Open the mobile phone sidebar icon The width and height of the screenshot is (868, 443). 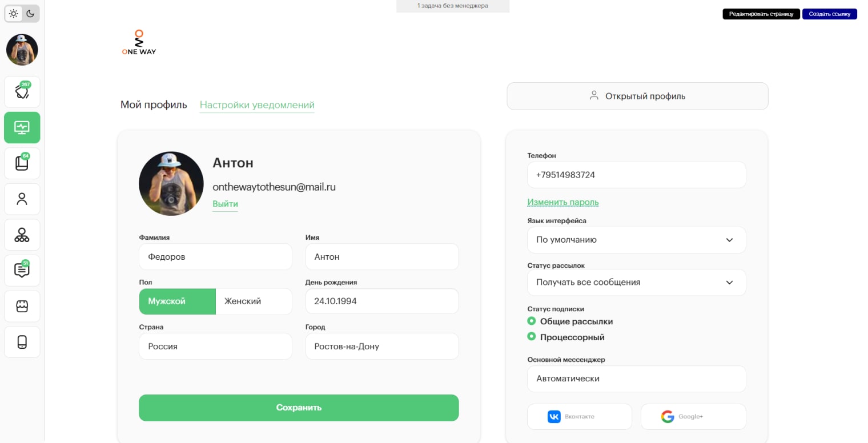tap(22, 342)
